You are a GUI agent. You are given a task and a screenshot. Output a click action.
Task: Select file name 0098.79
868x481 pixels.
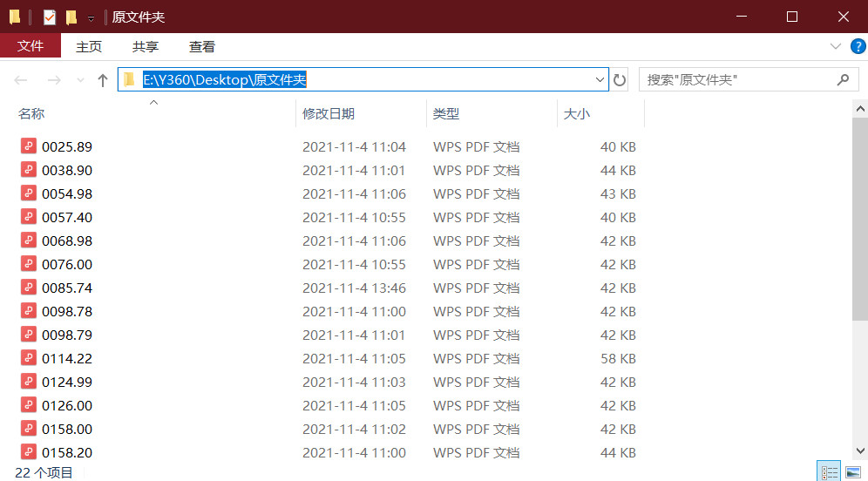tap(67, 335)
